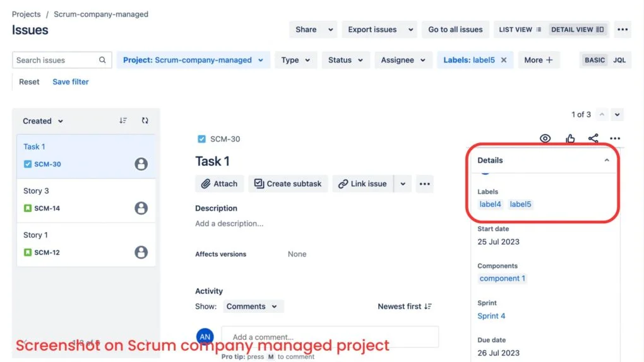Click Add a description field
Screen dimensions: 644x362
(229, 224)
